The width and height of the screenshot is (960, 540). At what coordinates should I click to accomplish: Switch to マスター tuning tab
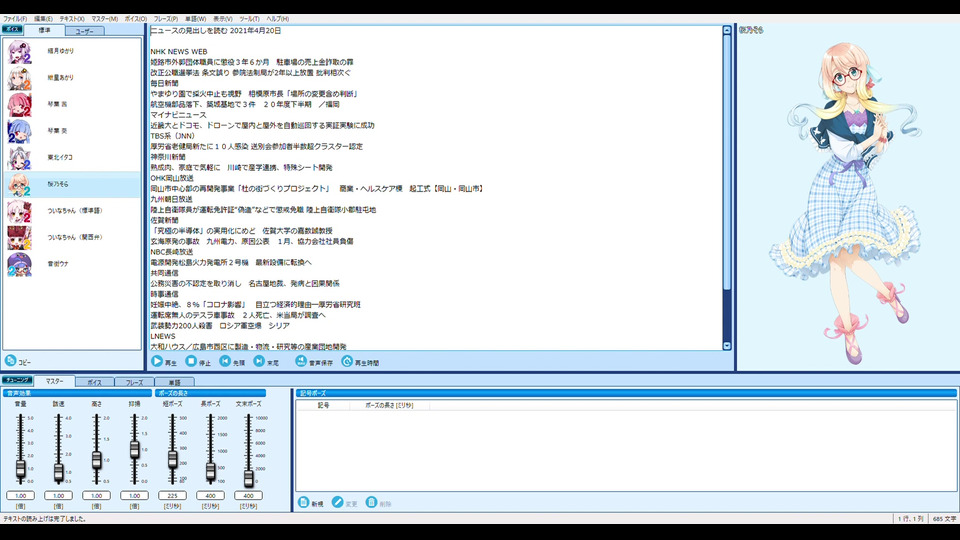click(x=54, y=381)
